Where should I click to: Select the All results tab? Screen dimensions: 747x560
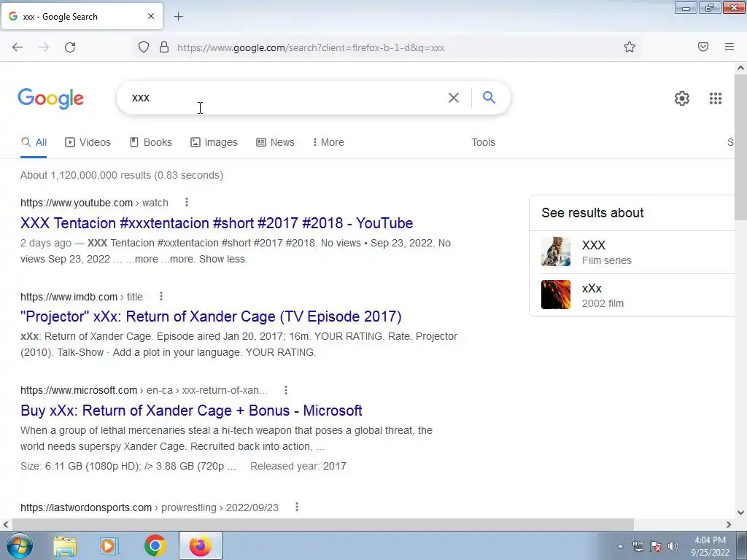click(34, 142)
